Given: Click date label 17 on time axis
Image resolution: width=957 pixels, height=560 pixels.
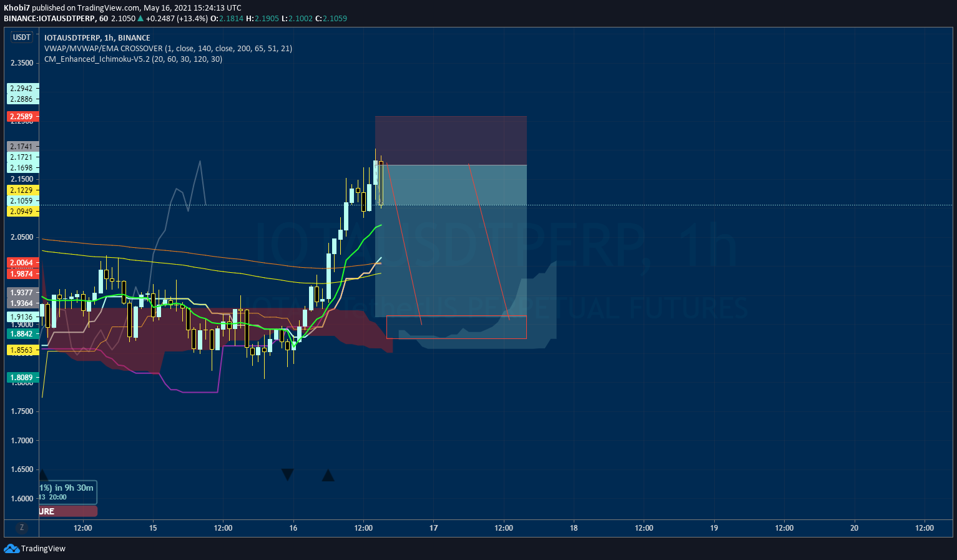Looking at the screenshot, I should tap(433, 528).
